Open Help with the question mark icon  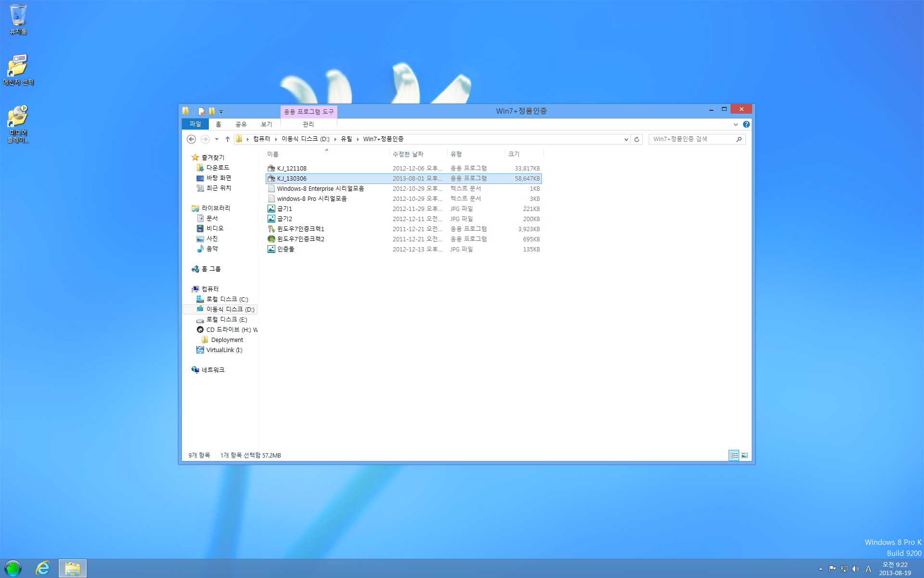coord(746,124)
